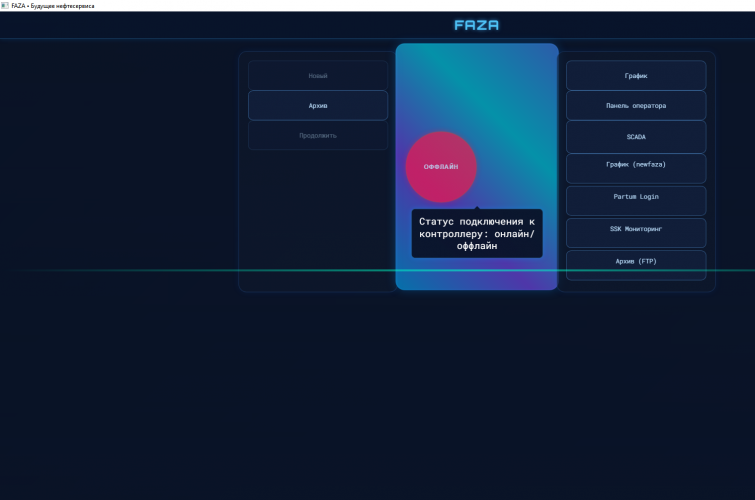Click the bottom of the gradient card
Viewport: 755px width, 500px height.
click(x=477, y=280)
